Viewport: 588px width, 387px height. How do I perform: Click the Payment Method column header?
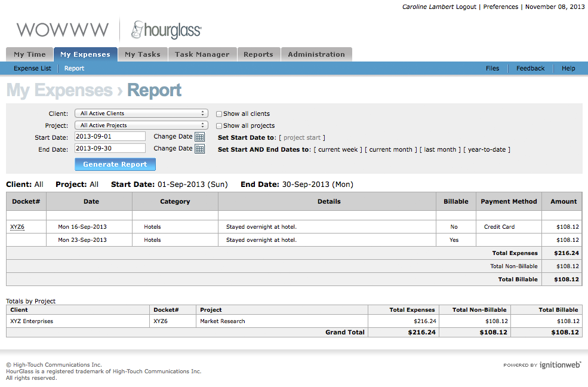coord(509,201)
